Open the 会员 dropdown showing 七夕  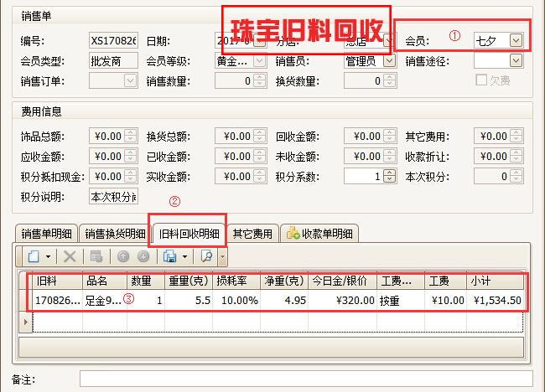(516, 39)
